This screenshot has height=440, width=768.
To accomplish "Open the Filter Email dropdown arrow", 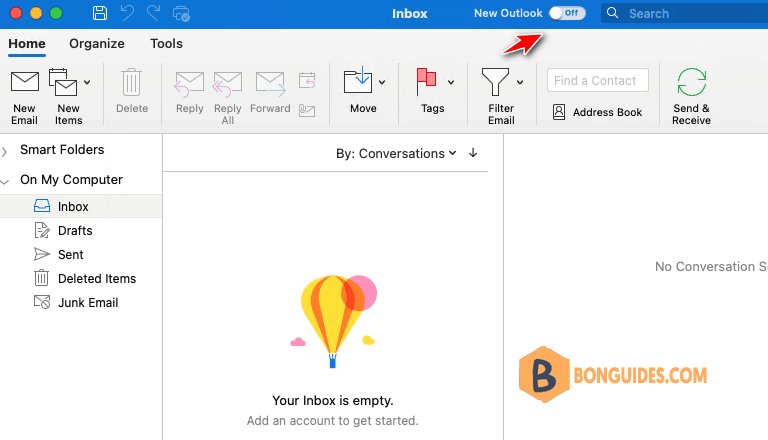I will point(520,82).
